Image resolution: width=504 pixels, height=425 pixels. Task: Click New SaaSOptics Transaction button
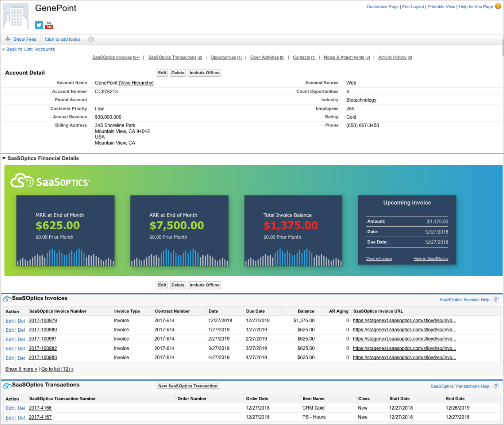pyautogui.click(x=188, y=386)
